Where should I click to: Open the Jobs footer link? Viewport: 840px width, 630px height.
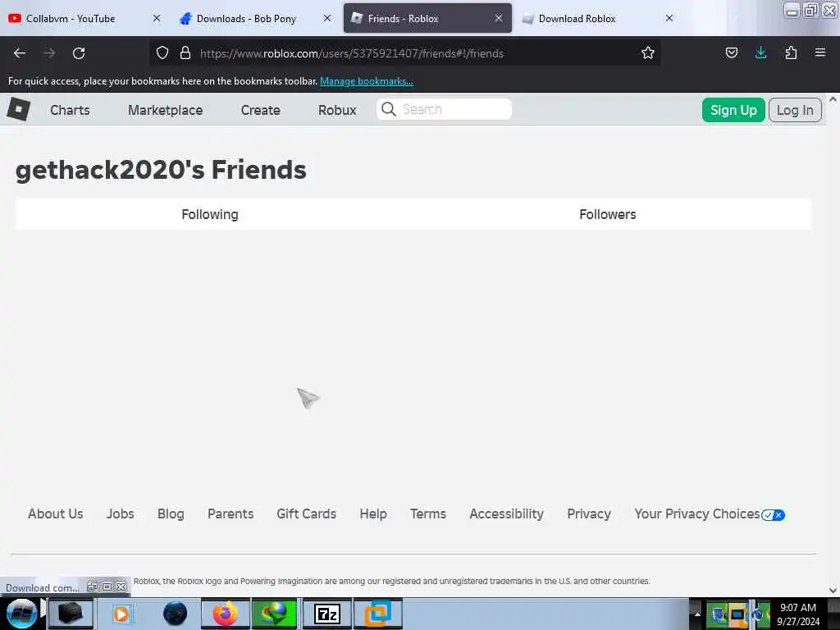pyautogui.click(x=120, y=514)
